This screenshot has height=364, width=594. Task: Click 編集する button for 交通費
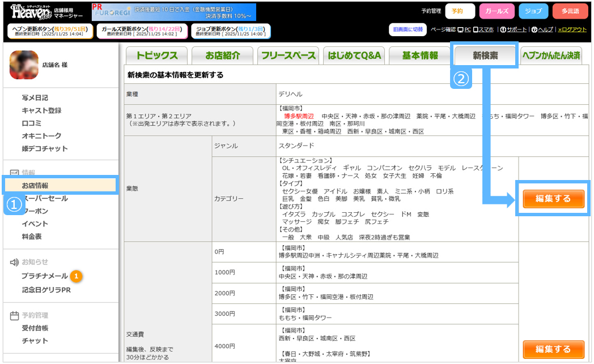pyautogui.click(x=553, y=349)
